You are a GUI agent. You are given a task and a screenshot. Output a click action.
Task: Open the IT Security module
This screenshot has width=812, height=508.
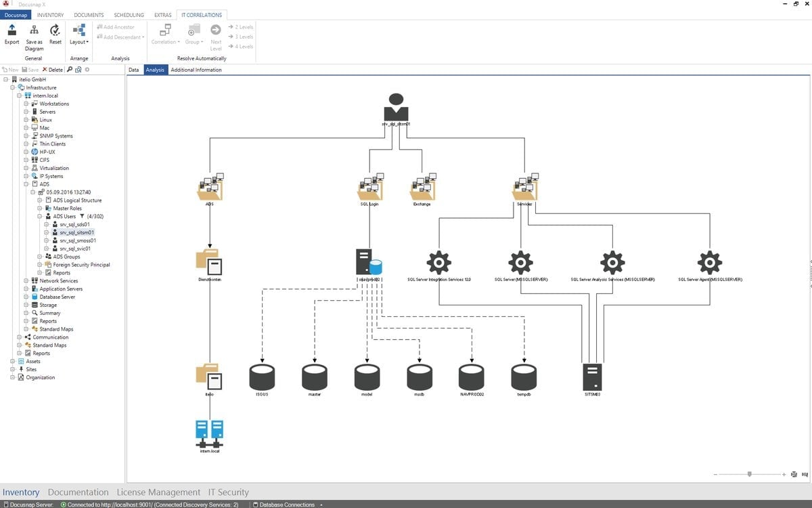click(228, 492)
